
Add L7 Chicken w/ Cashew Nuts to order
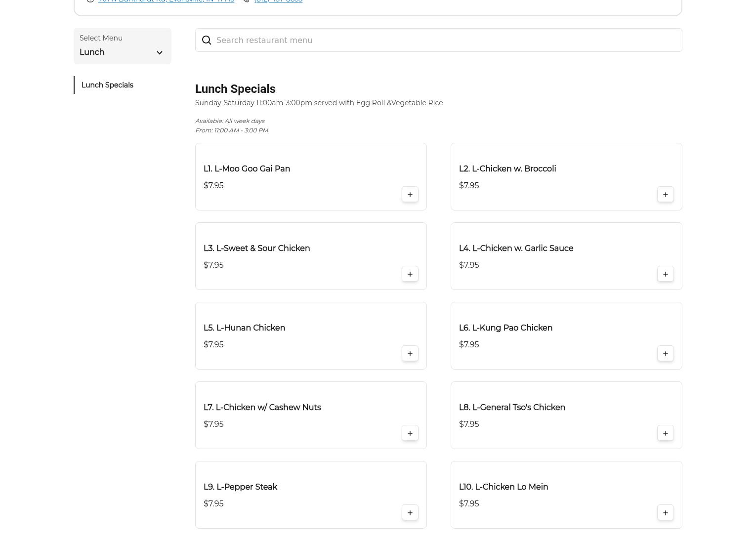coord(410,433)
